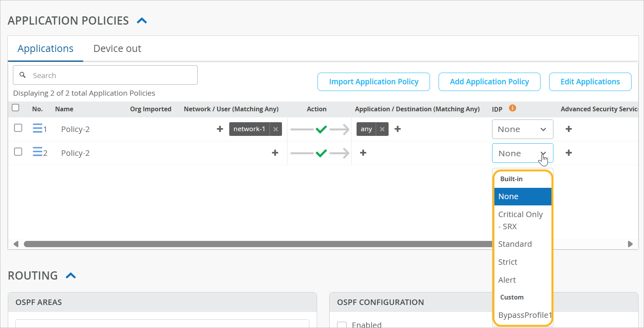Switch to the Device out tab
The width and height of the screenshot is (644, 328).
click(x=117, y=49)
